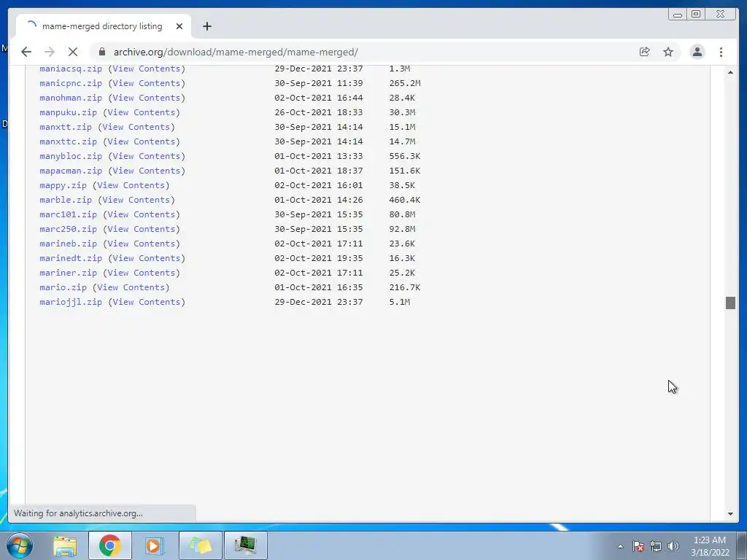The width and height of the screenshot is (747, 560).
Task: View Contents of manxtt.zip
Action: coord(136,127)
